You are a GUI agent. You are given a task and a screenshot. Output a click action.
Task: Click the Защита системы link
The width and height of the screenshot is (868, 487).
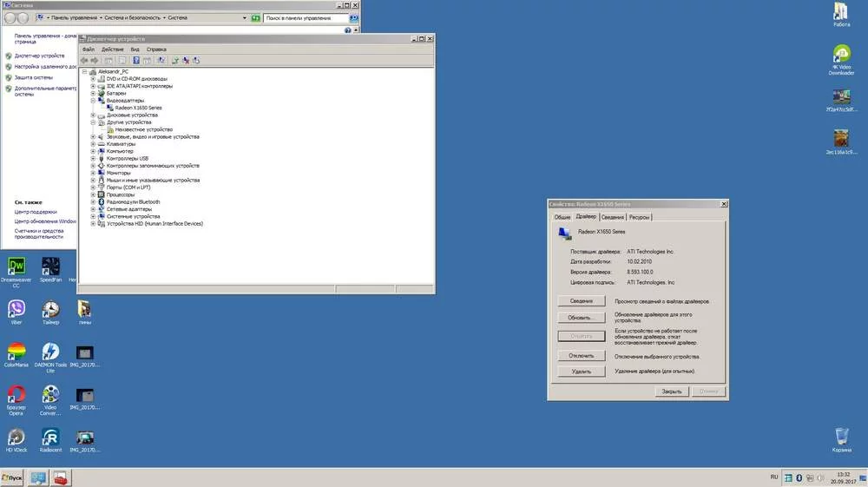pyautogui.click(x=33, y=77)
